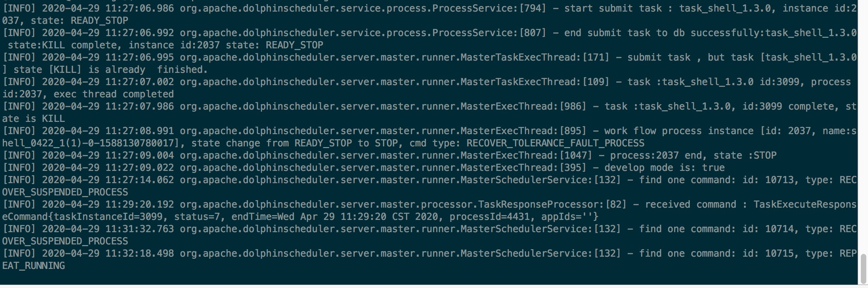This screenshot has height=288, width=868.
Task: Click the timestamp '2020-04-29 11:27:09.004'
Action: click(x=108, y=155)
